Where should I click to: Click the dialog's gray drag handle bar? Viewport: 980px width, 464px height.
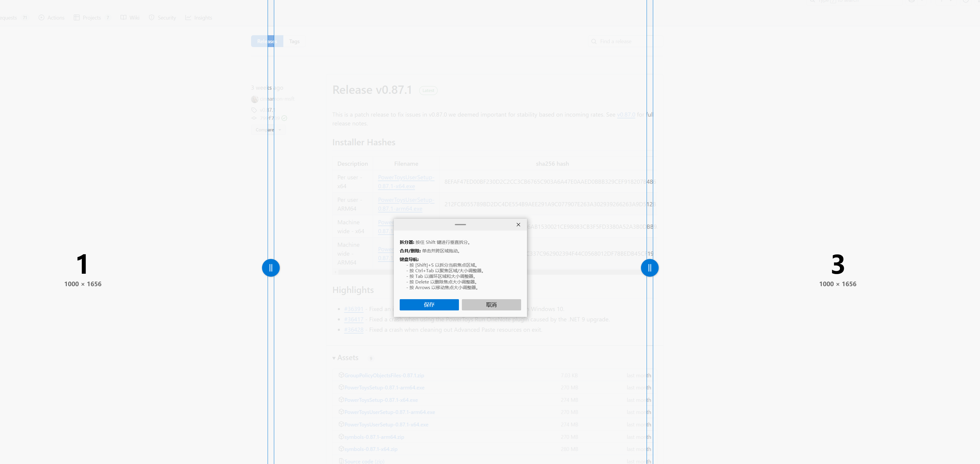(x=460, y=224)
